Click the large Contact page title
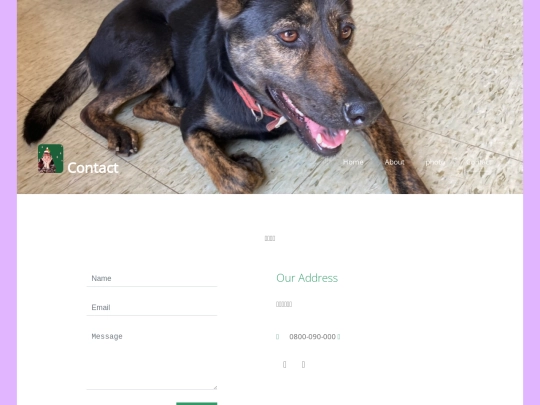This screenshot has height=405, width=540. (93, 168)
